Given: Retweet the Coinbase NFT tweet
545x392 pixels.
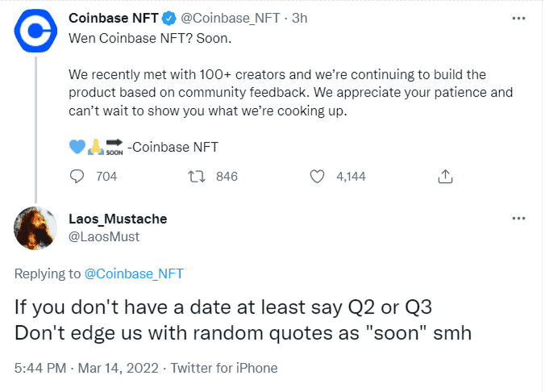Looking at the screenshot, I should (195, 177).
